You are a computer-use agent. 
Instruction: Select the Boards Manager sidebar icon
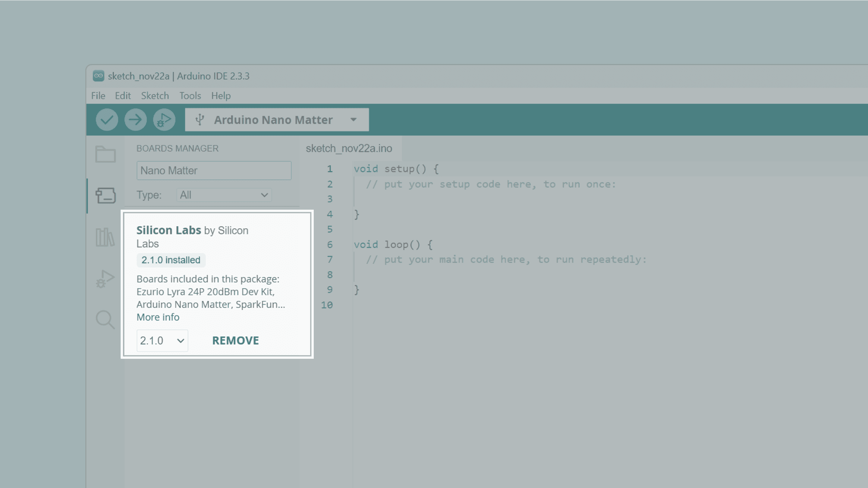point(105,195)
